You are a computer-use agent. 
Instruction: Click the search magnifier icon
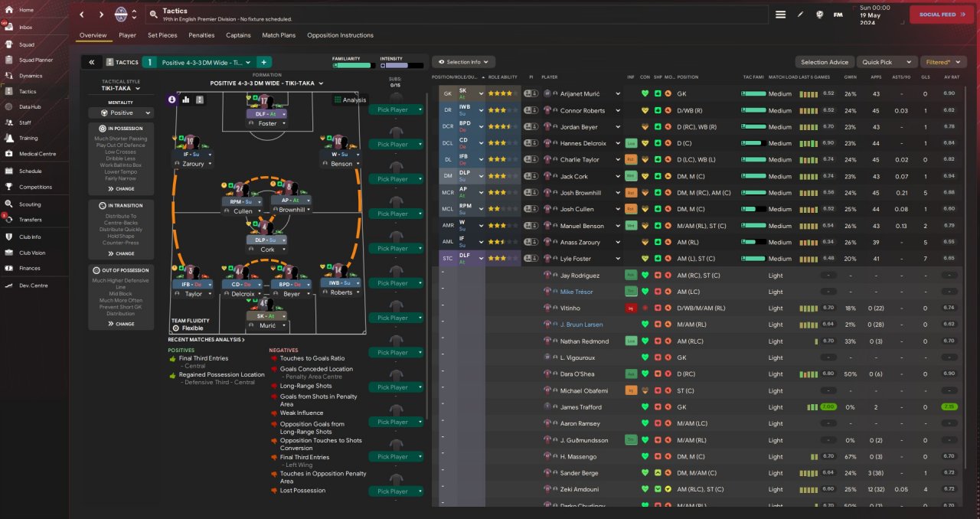153,15
